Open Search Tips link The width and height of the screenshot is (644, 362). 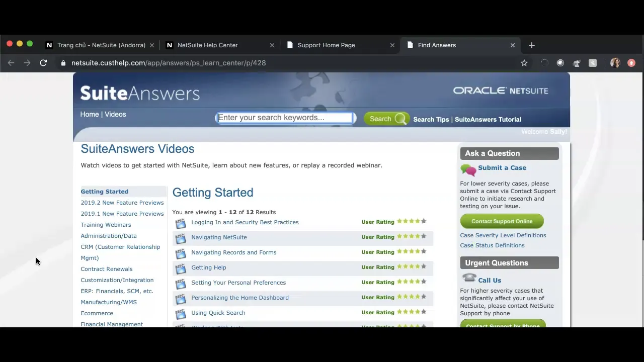pyautogui.click(x=431, y=119)
